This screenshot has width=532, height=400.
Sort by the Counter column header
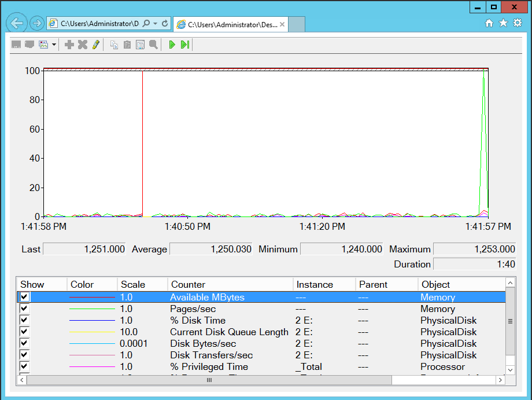click(230, 284)
